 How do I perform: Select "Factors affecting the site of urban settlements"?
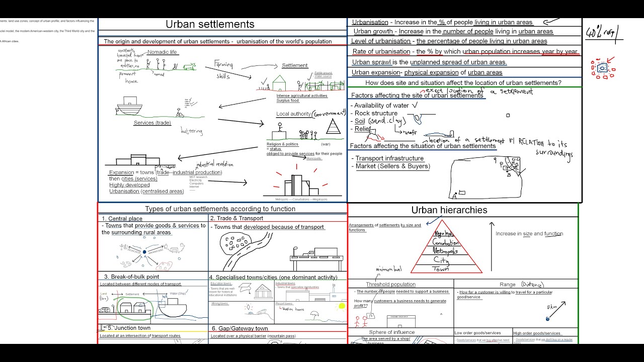point(417,96)
